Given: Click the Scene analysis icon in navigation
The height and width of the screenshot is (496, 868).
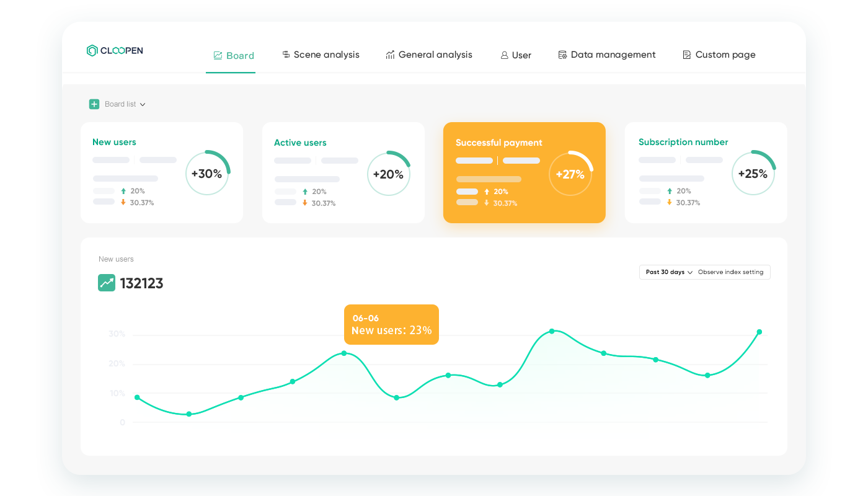Looking at the screenshot, I should coord(286,55).
